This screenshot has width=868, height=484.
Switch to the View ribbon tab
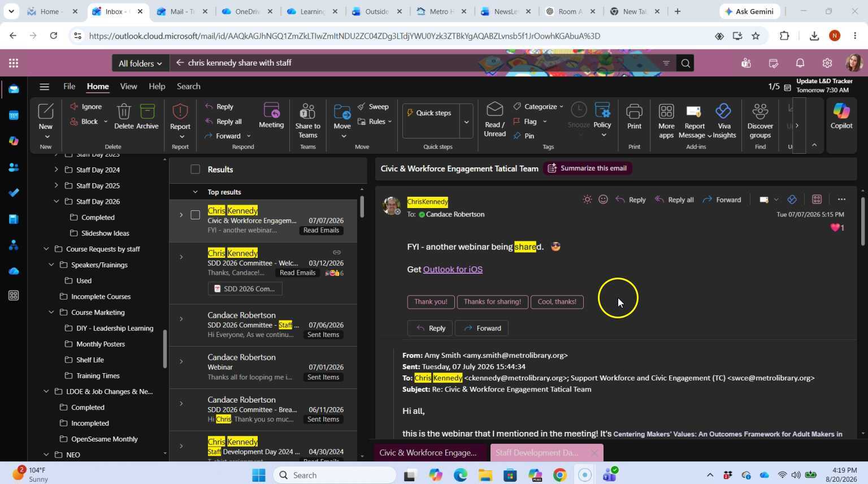coord(128,87)
